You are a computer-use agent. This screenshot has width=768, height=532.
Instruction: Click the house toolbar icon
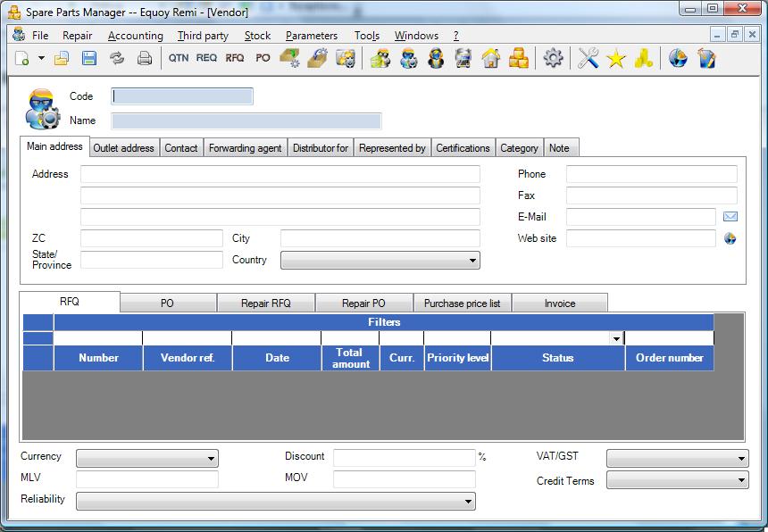point(491,58)
